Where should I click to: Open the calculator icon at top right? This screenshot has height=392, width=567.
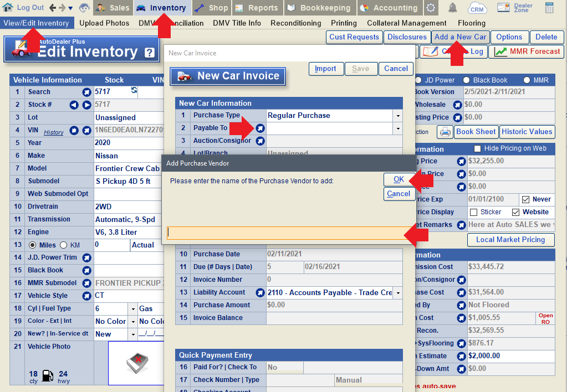[x=549, y=8]
